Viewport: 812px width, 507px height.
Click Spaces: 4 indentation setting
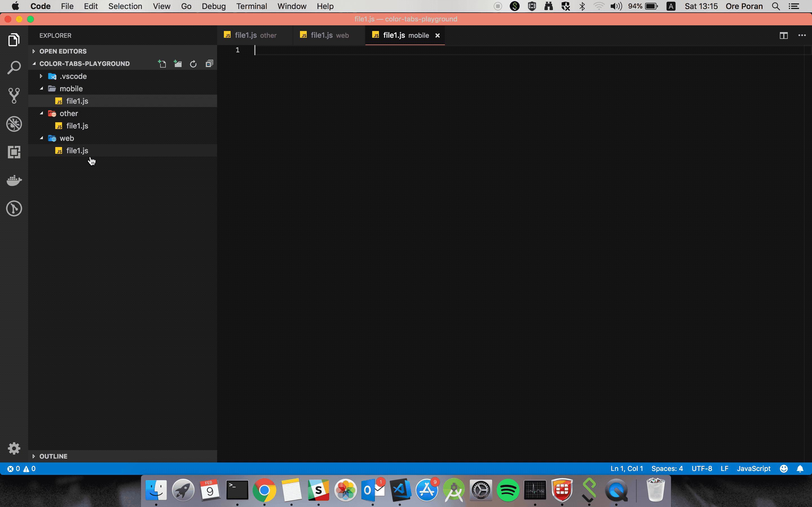point(667,468)
